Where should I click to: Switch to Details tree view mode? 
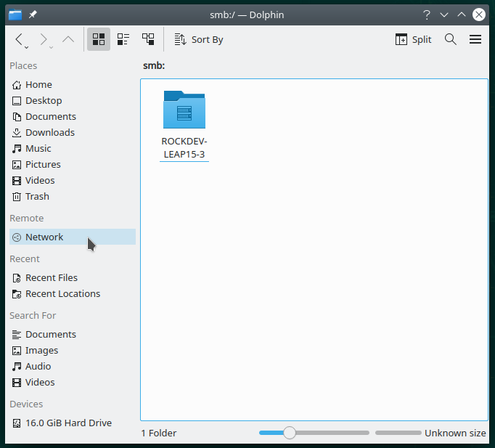pos(148,39)
